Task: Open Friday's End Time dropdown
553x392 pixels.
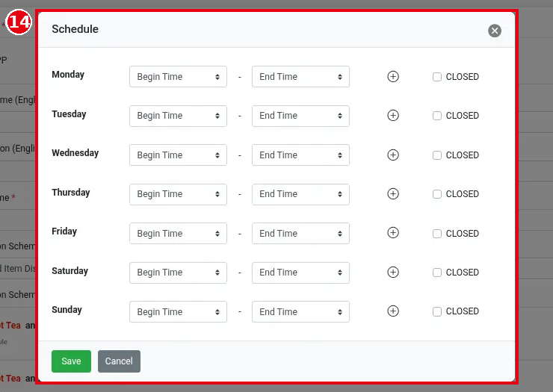Action: 300,233
